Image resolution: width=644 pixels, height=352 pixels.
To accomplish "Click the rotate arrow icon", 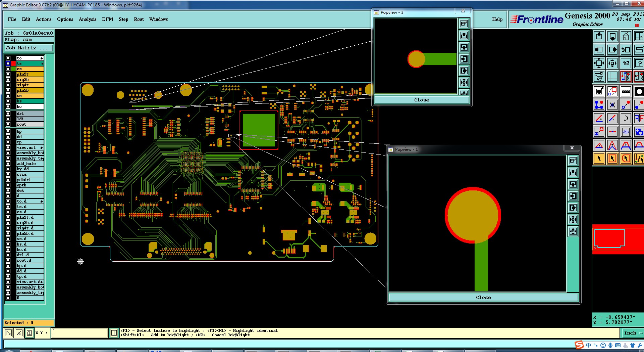I will click(x=626, y=118).
